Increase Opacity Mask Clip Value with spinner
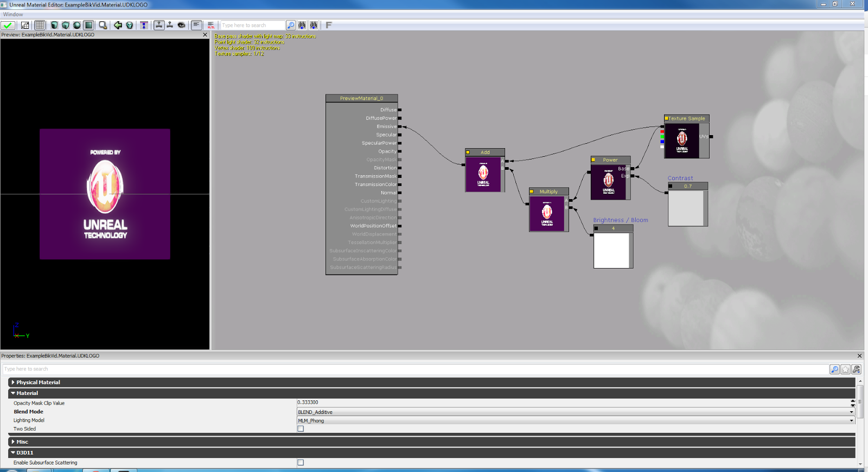 click(853, 401)
